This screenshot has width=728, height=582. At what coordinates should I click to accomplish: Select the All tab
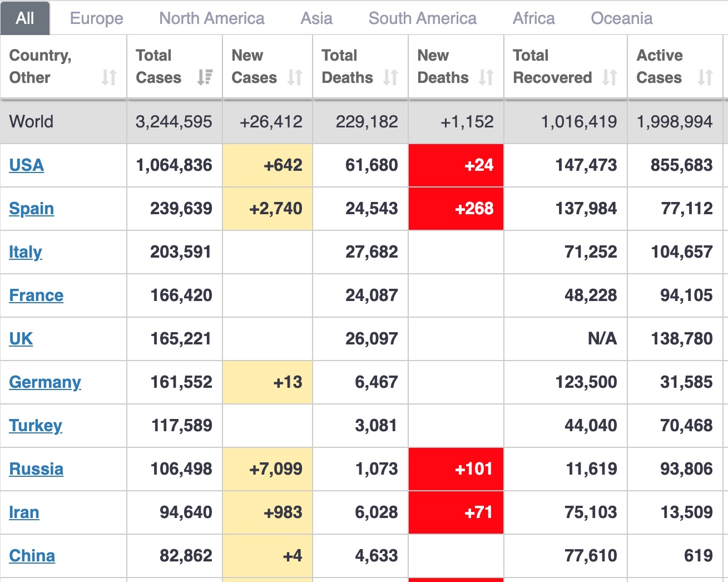25,18
